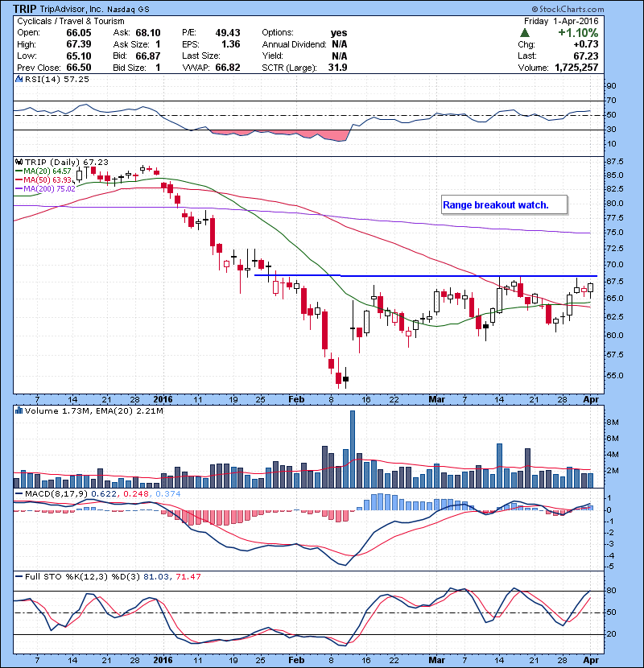
Task: Click the 'MA(50) 63.93' legend entry
Action: coord(43,179)
